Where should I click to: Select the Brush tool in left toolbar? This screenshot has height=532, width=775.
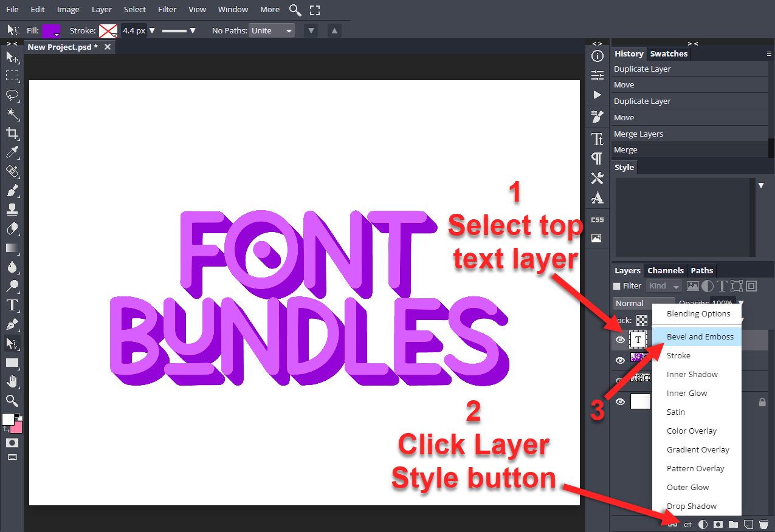12,191
